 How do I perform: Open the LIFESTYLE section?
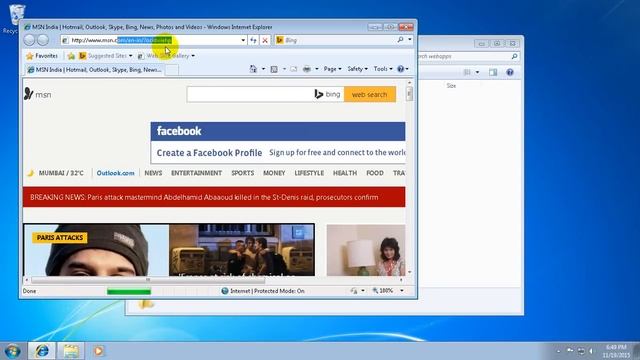click(309, 173)
